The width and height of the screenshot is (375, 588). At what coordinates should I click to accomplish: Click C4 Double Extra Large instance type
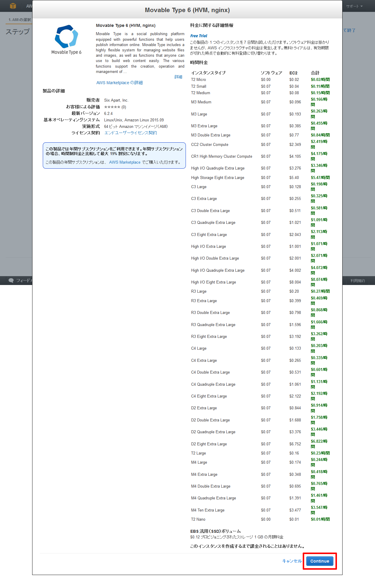pyautogui.click(x=210, y=372)
